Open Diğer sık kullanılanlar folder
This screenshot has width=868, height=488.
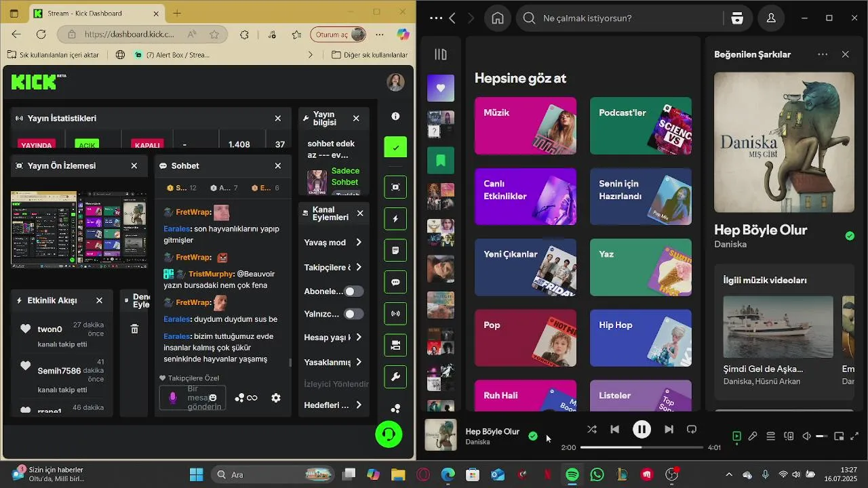[370, 55]
